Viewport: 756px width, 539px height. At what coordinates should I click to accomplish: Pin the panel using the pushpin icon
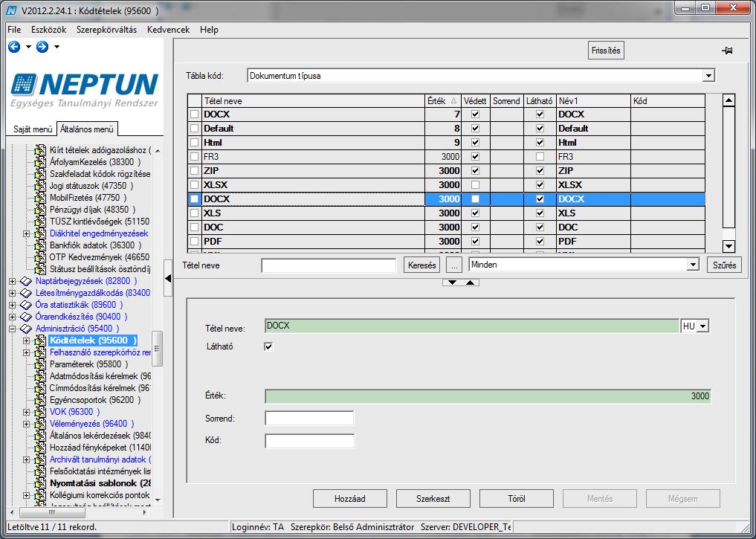pos(727,51)
